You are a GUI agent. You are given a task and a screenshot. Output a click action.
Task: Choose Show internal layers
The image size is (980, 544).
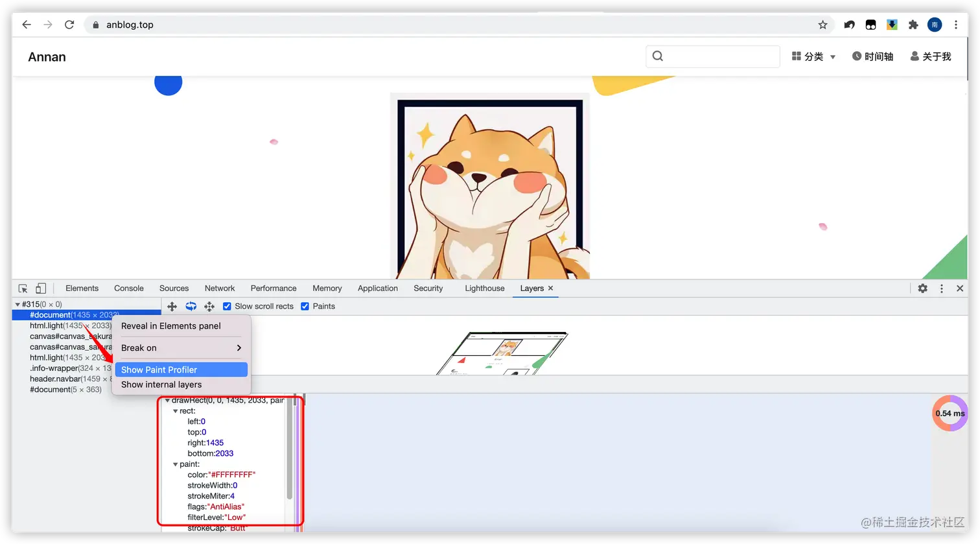pos(181,384)
